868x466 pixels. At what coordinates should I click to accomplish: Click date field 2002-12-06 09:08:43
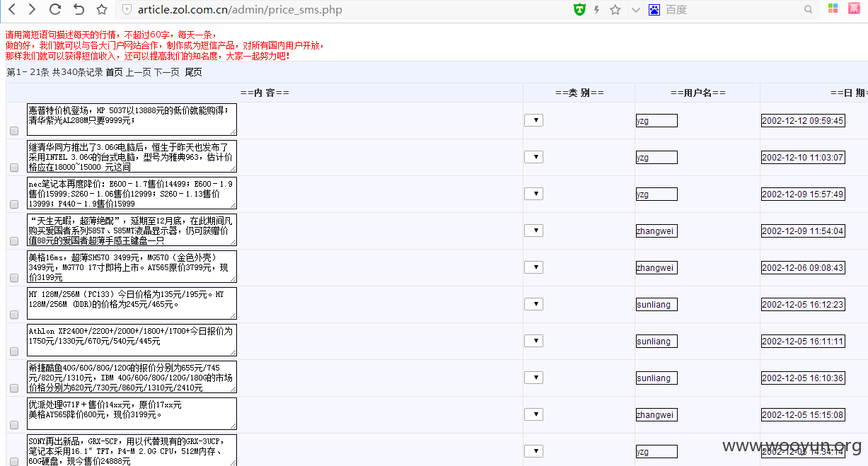click(x=803, y=268)
